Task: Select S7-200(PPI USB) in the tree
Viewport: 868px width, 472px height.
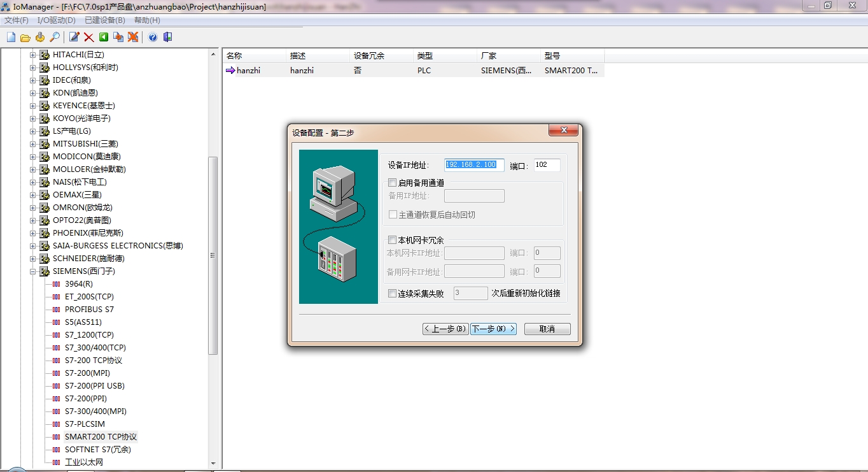Action: click(95, 386)
